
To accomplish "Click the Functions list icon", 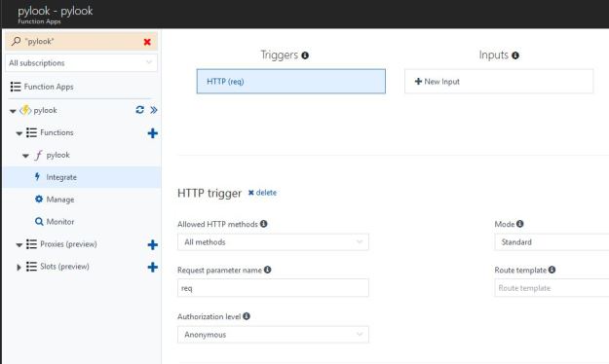I will click(x=31, y=132).
